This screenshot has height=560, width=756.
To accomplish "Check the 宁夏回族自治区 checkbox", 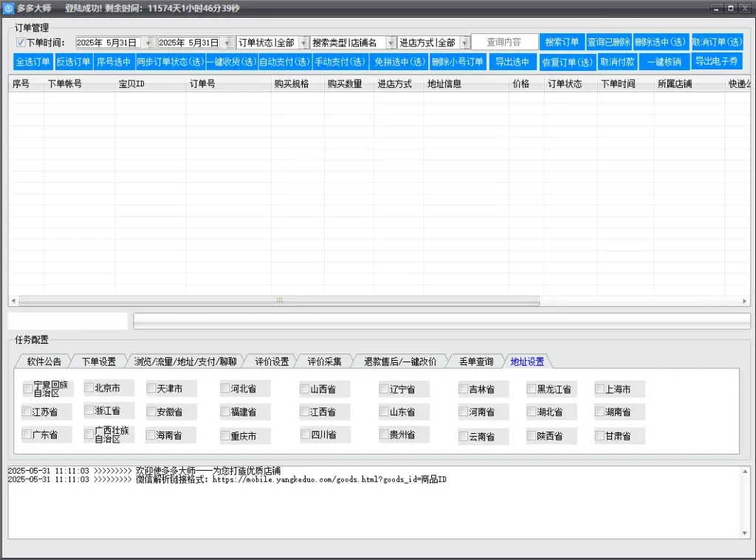I will (x=27, y=388).
